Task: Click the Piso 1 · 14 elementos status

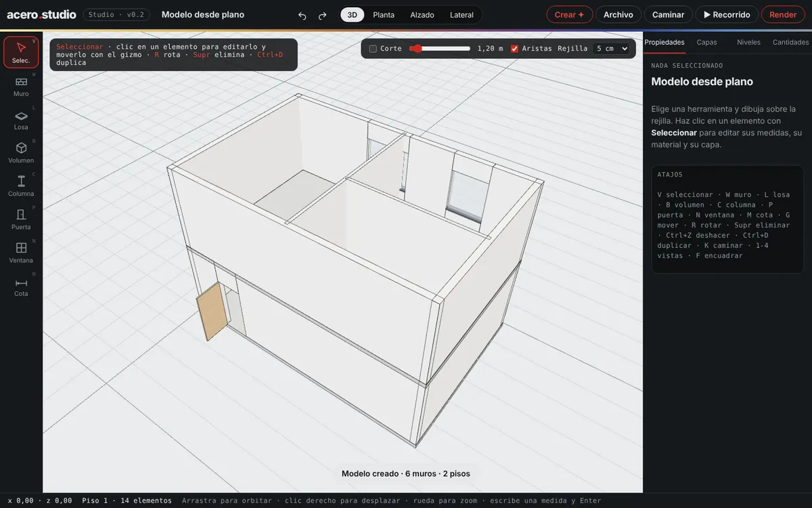Action: point(127,501)
